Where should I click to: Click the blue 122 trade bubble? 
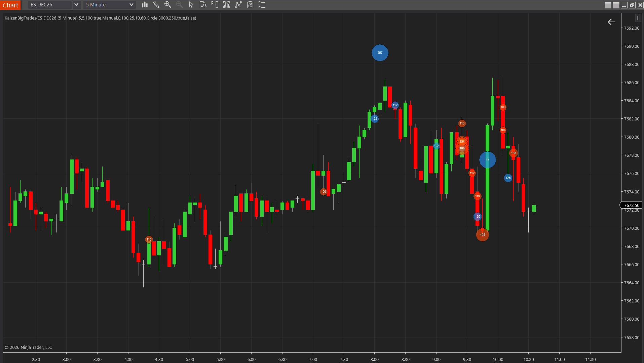[375, 119]
